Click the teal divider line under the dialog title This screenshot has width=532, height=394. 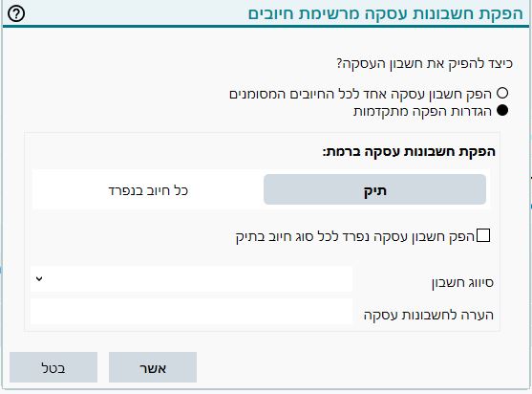click(x=266, y=26)
